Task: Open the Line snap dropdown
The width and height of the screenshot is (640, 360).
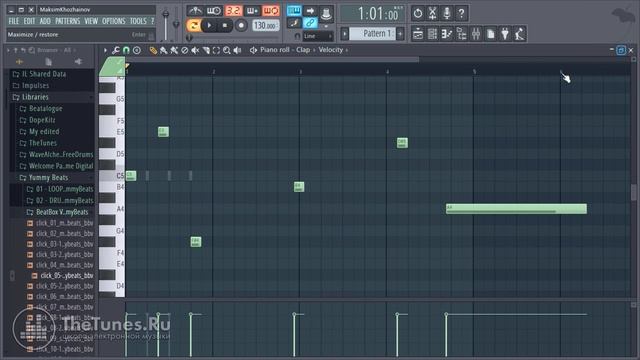Action: tap(318, 36)
